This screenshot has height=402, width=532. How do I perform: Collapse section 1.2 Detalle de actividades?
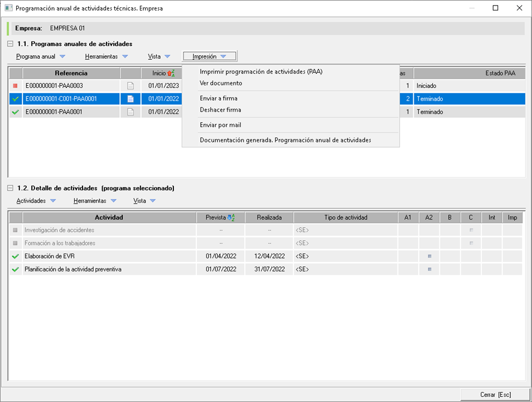[x=11, y=188]
